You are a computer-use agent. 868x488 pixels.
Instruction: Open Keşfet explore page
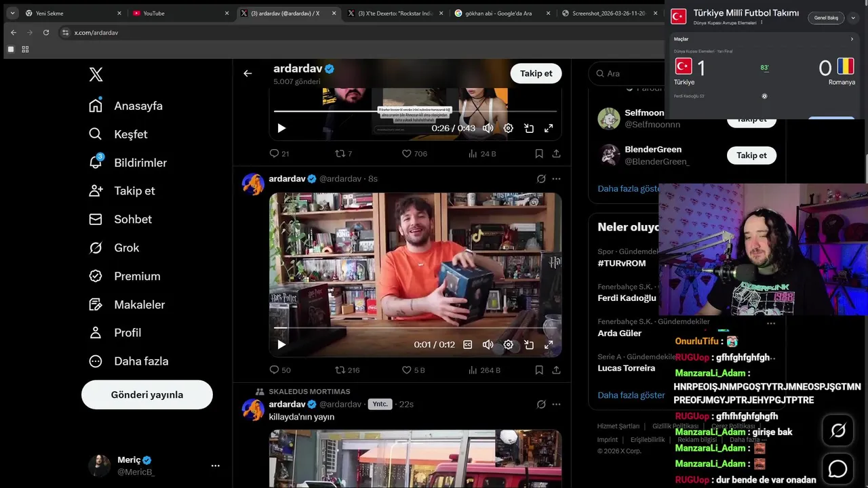pyautogui.click(x=118, y=134)
